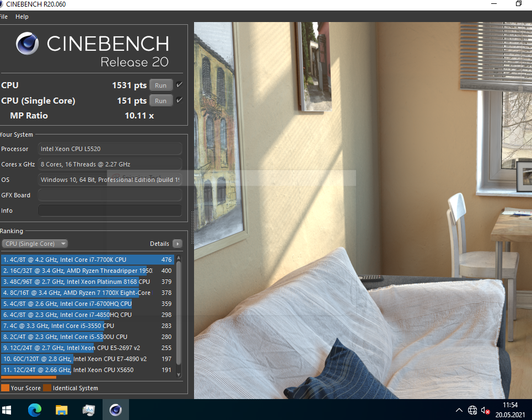532x420 pixels.
Task: Click the ranking list scrollbar thumb
Action: (x=179, y=314)
